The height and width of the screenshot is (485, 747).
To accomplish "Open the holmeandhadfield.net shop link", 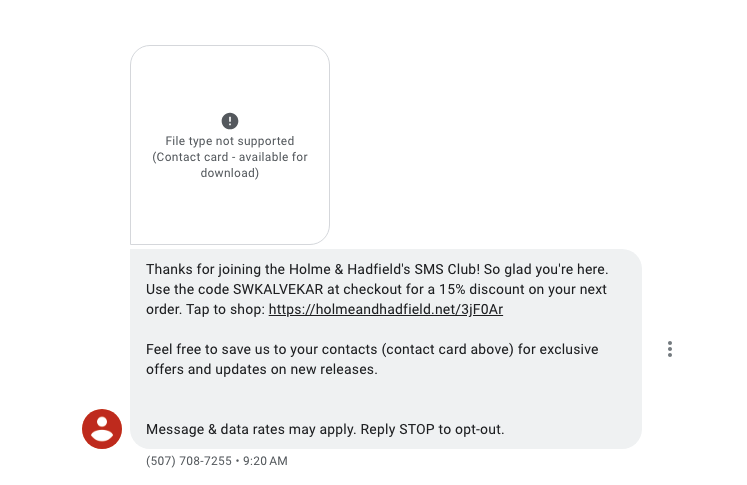I will [x=385, y=309].
